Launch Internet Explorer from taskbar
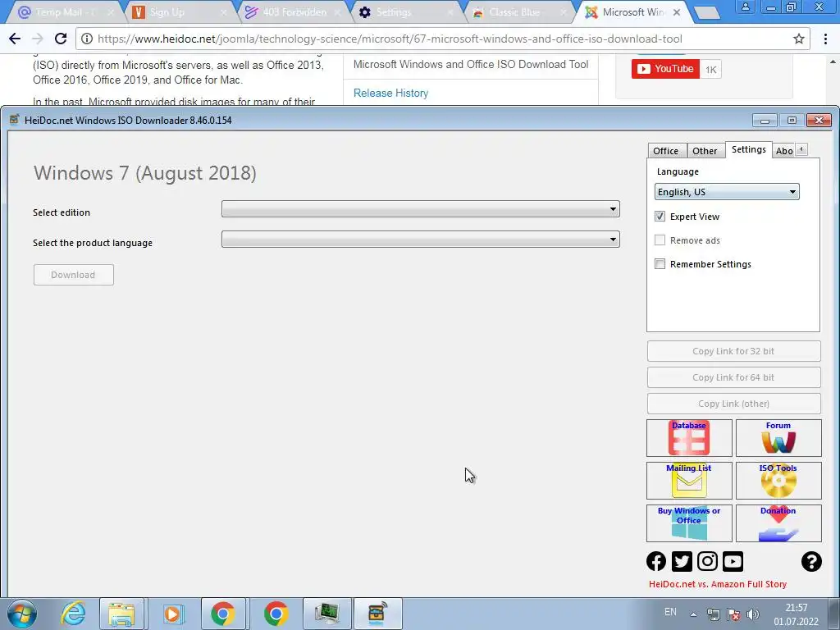840x630 pixels. (72, 614)
